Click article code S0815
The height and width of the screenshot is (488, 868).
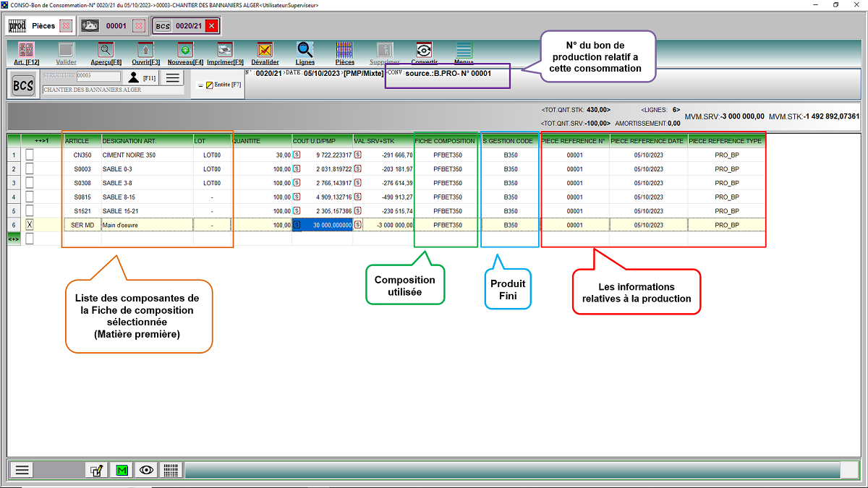point(83,197)
